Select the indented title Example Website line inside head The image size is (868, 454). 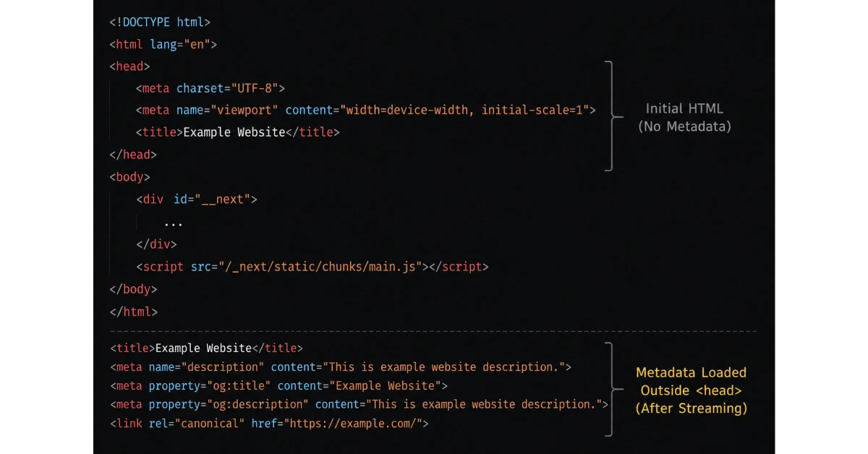click(x=238, y=132)
